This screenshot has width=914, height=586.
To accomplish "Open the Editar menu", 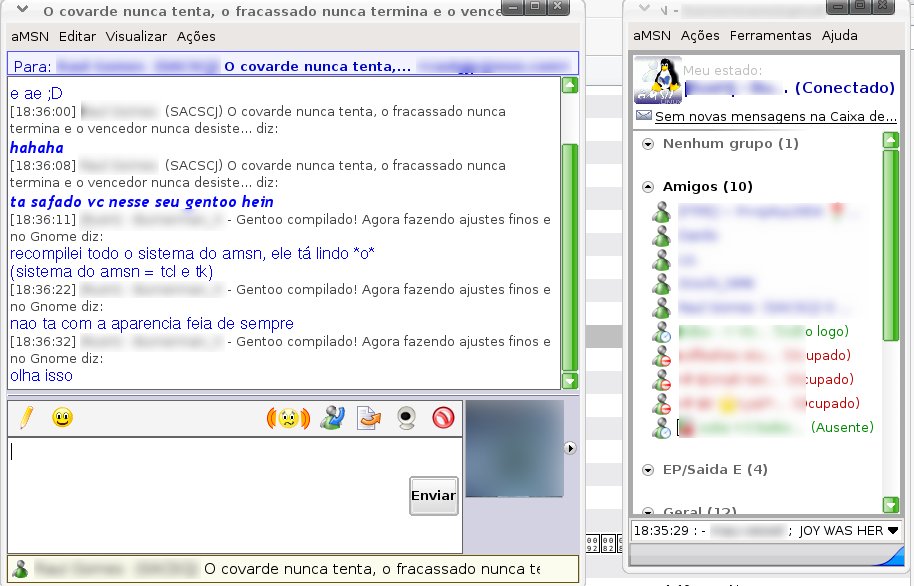I will (x=77, y=36).
